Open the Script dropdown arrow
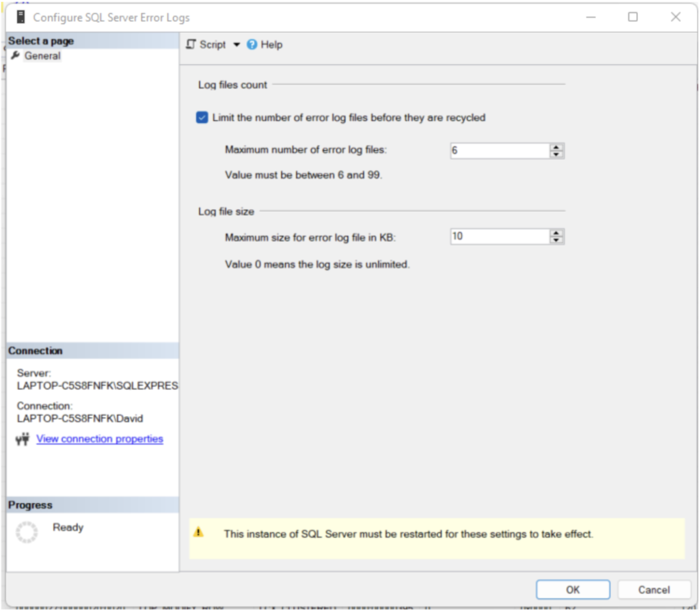 (x=237, y=44)
